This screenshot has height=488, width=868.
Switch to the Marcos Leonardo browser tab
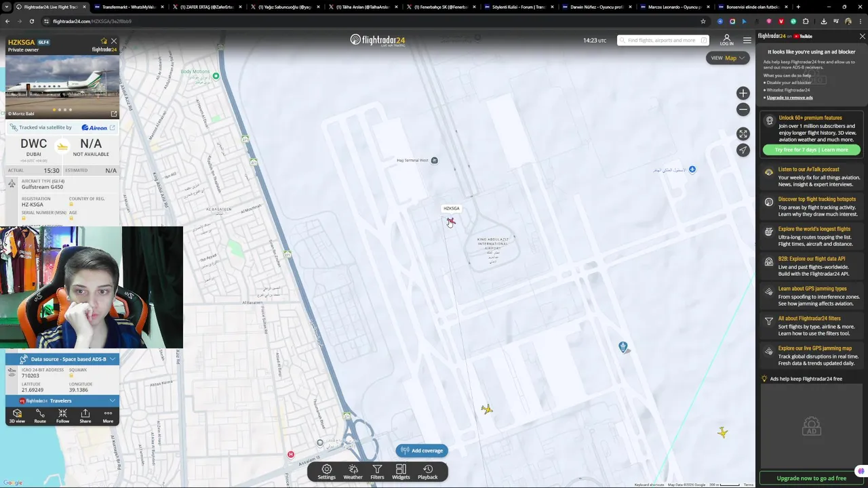click(x=675, y=7)
